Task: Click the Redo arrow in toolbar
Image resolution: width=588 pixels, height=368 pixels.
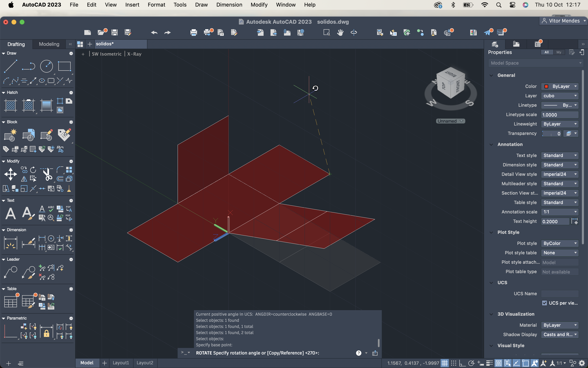Action: pos(167,32)
